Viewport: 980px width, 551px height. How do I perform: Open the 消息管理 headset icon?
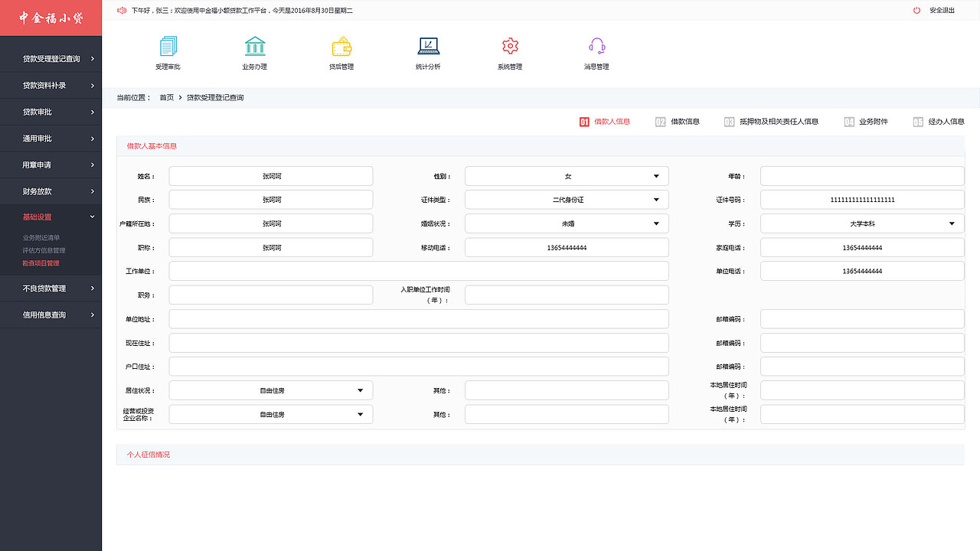(597, 47)
